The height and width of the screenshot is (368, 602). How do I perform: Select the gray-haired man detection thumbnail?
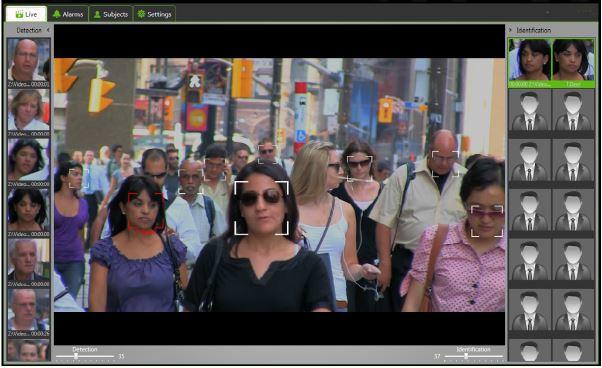pyautogui.click(x=29, y=263)
